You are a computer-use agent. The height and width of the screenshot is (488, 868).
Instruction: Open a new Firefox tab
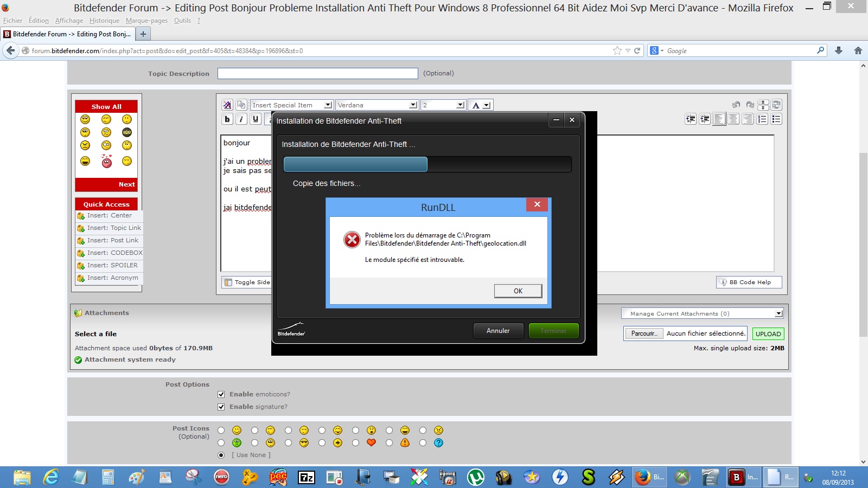tap(143, 34)
